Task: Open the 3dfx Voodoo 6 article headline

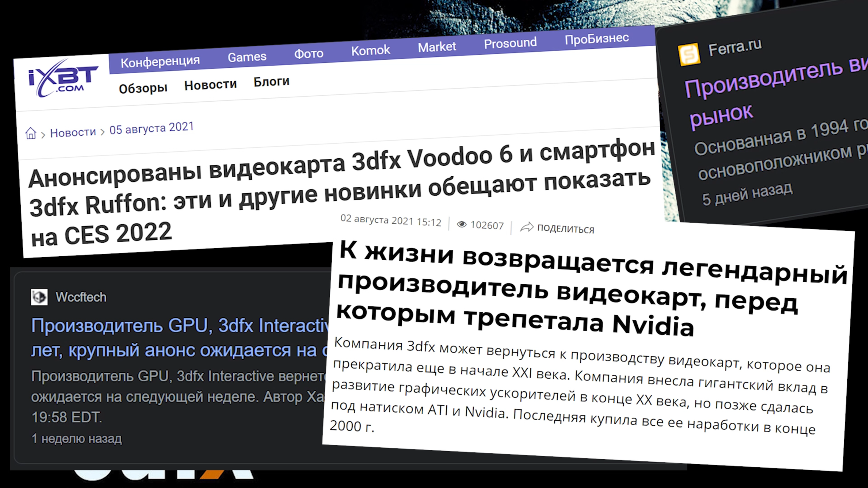Action: pyautogui.click(x=342, y=194)
